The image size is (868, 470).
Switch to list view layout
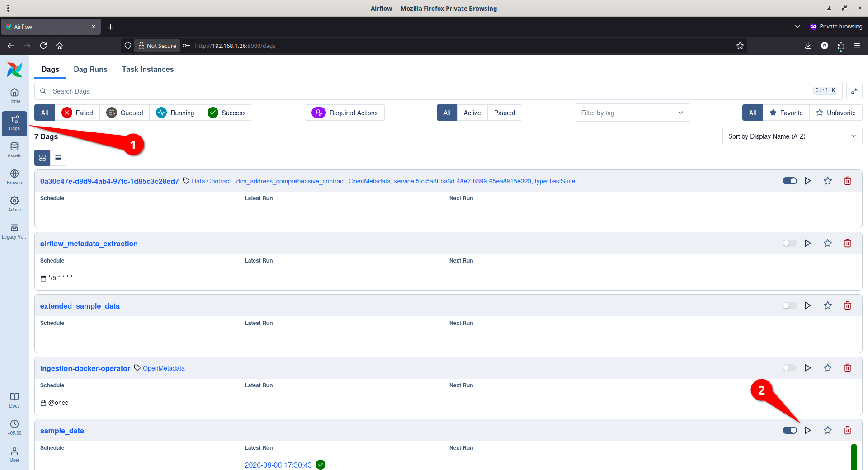click(58, 158)
